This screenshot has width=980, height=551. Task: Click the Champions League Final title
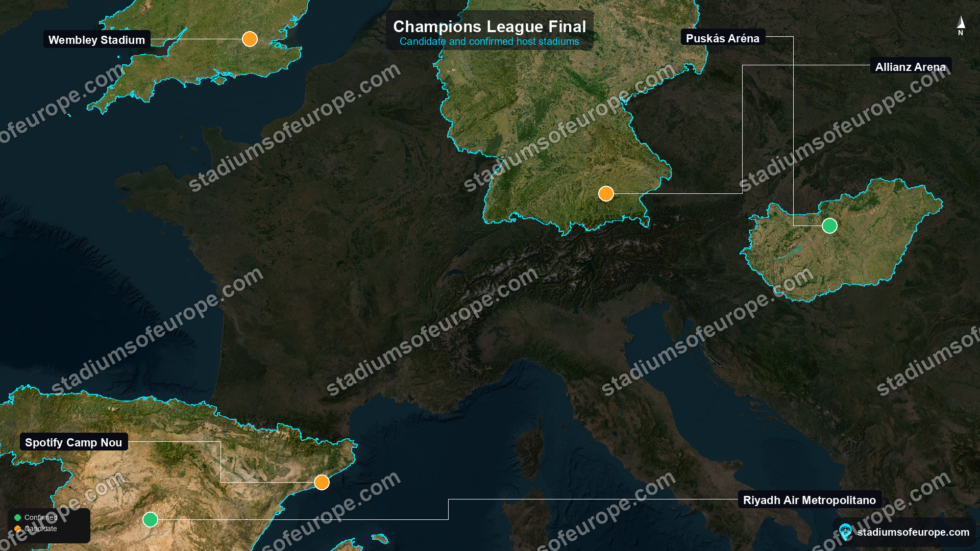pos(489,26)
